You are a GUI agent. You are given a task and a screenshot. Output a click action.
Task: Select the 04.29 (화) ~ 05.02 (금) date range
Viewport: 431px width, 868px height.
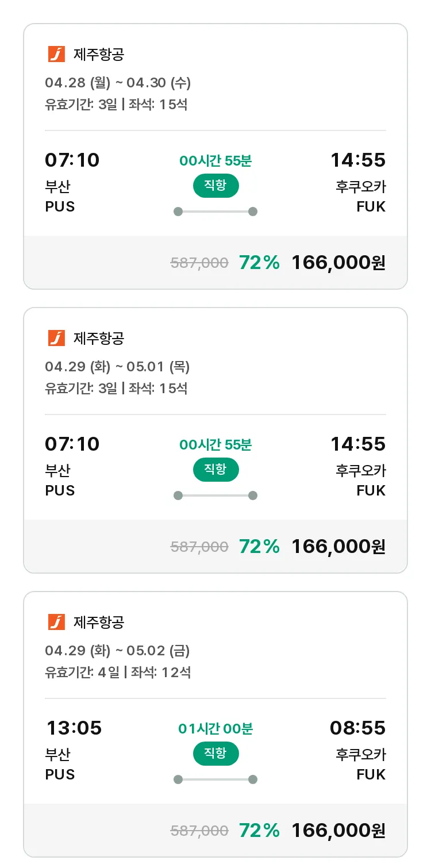[x=117, y=651]
